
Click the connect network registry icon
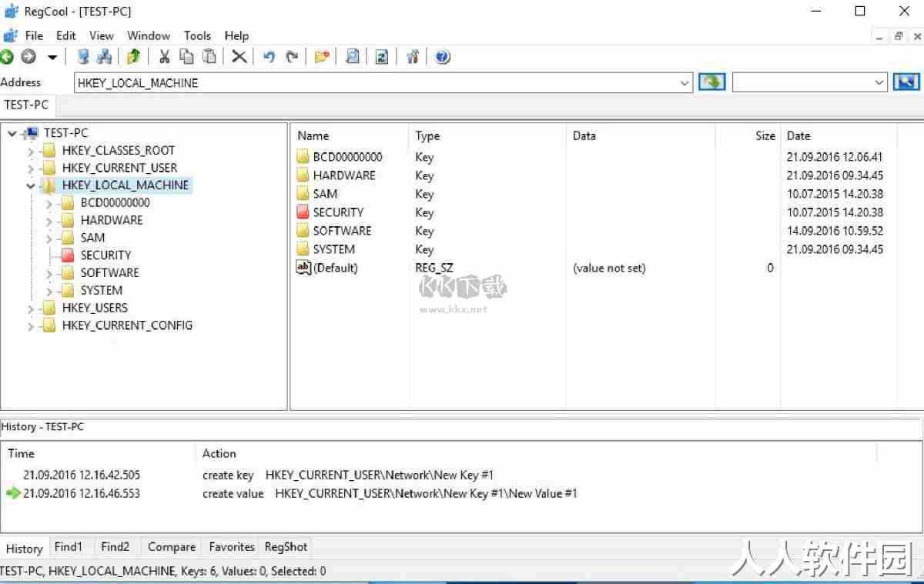point(104,56)
